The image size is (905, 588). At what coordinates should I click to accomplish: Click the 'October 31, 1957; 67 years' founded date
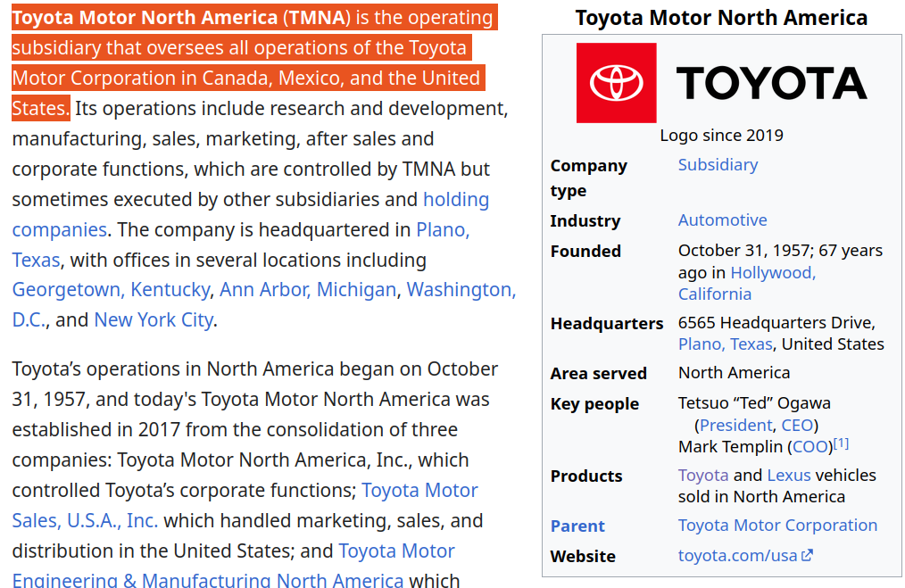(780, 251)
